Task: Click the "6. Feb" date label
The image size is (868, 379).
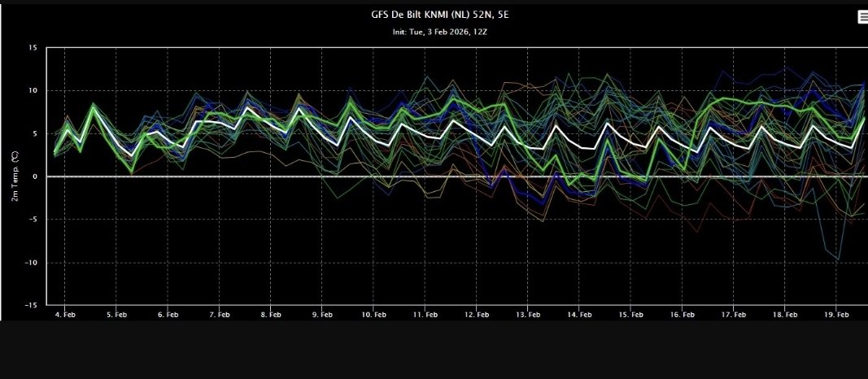Action: click(168, 315)
